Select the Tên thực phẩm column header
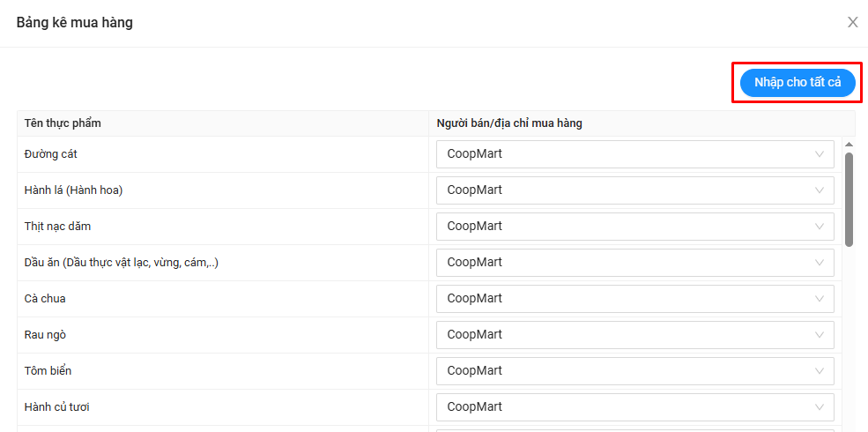The image size is (868, 432). [x=63, y=123]
